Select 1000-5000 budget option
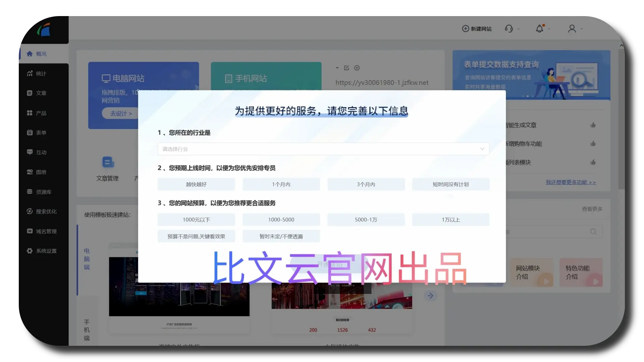Viewport: 644px width, 362px height. pos(281,220)
